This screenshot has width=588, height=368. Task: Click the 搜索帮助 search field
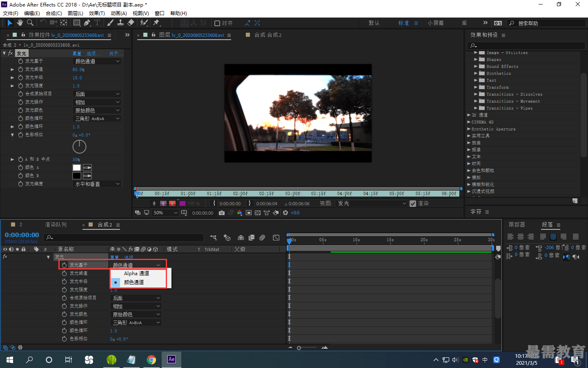547,23
